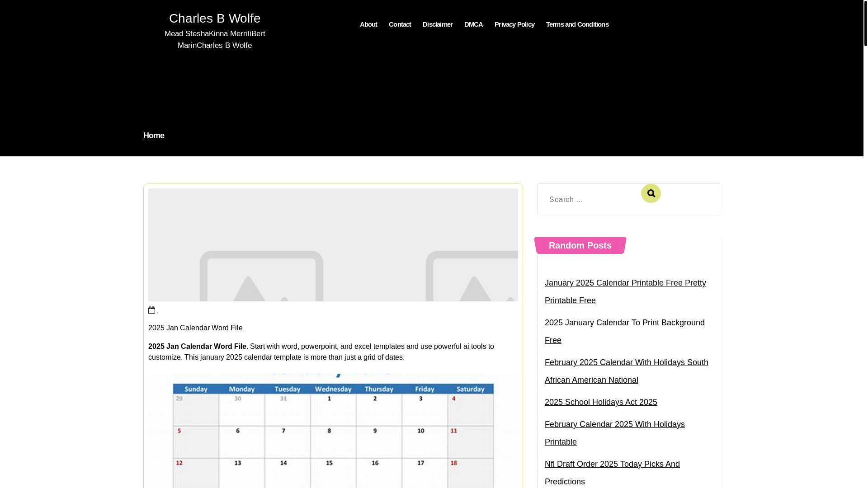Click the Home breadcrumb link
This screenshot has height=488, width=868.
(154, 136)
